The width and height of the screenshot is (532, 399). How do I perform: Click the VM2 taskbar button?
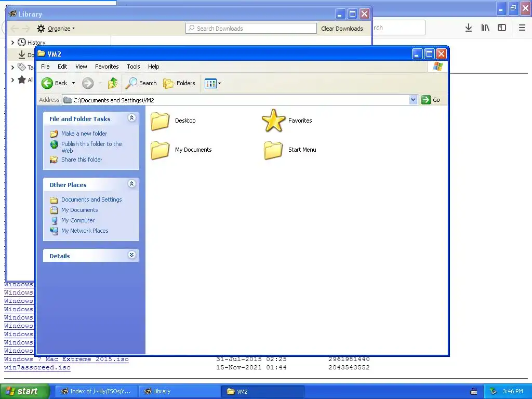(x=262, y=391)
